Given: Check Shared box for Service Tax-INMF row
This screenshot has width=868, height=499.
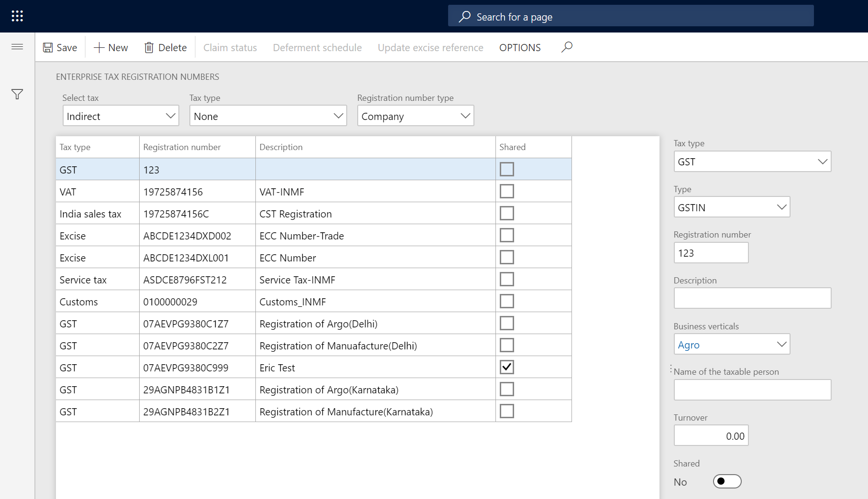Looking at the screenshot, I should tap(507, 279).
